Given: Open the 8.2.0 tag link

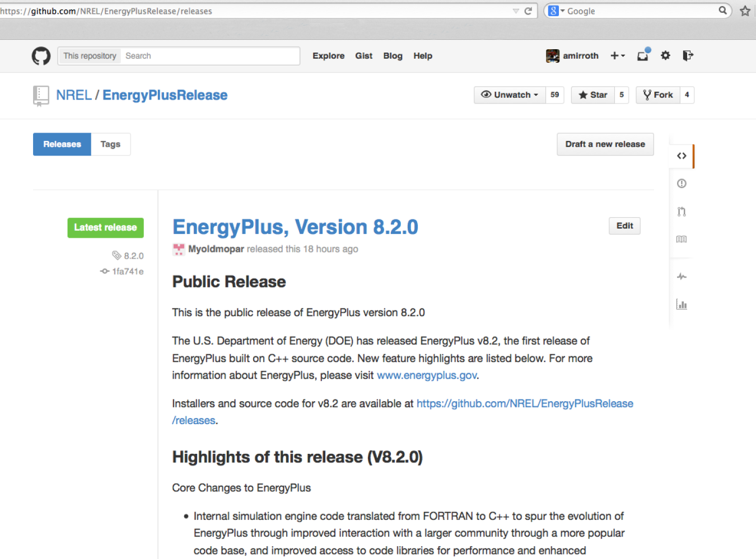Looking at the screenshot, I should [x=128, y=256].
